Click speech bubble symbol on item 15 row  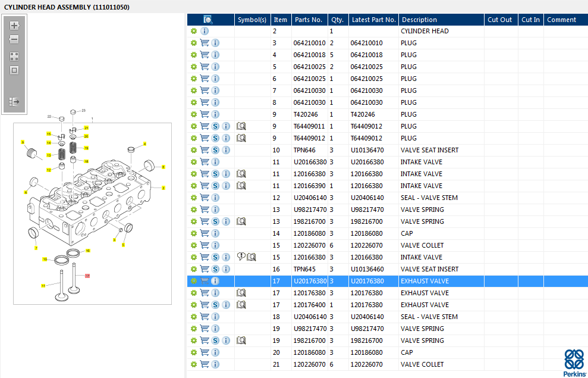tap(241, 257)
